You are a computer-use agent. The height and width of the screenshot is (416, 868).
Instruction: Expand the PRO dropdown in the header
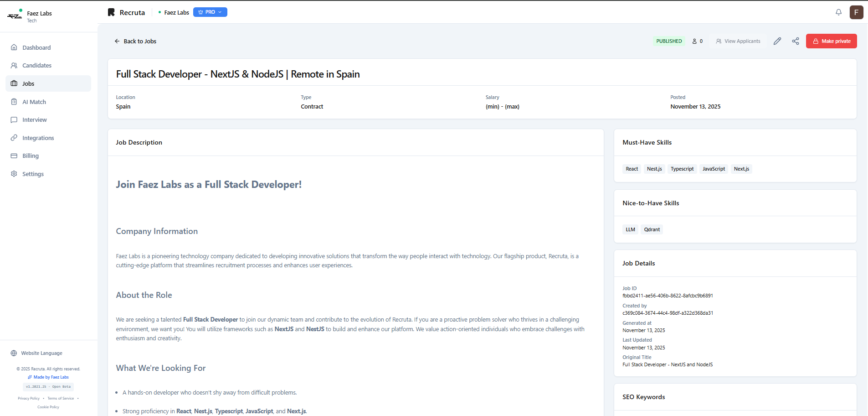[x=210, y=12]
